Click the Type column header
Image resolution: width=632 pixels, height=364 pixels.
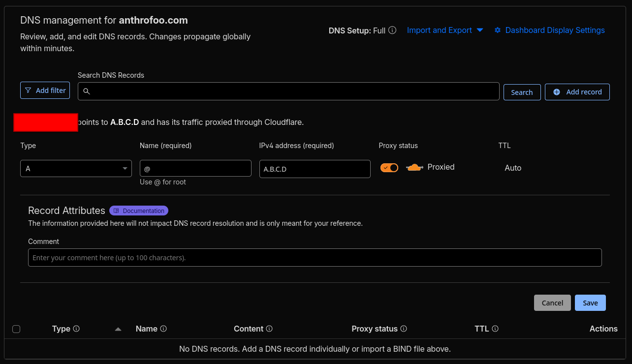pos(61,329)
